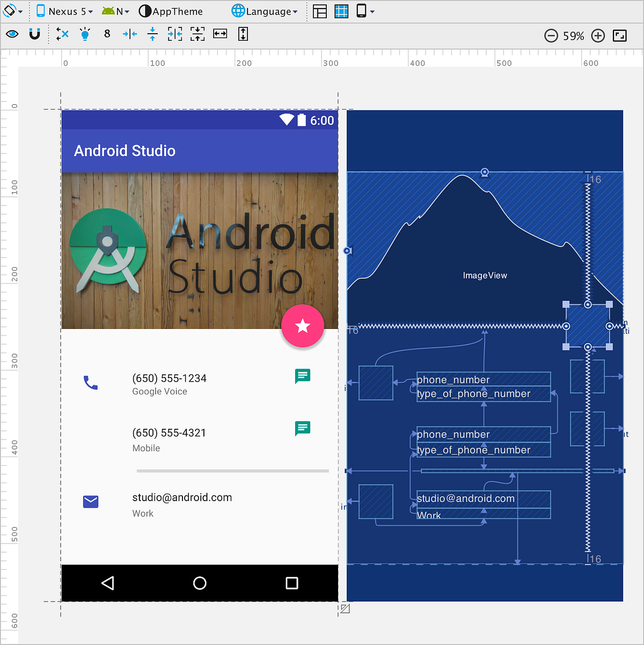Pack the selection horizontally
Viewport: 644px width, 645px height.
click(174, 34)
